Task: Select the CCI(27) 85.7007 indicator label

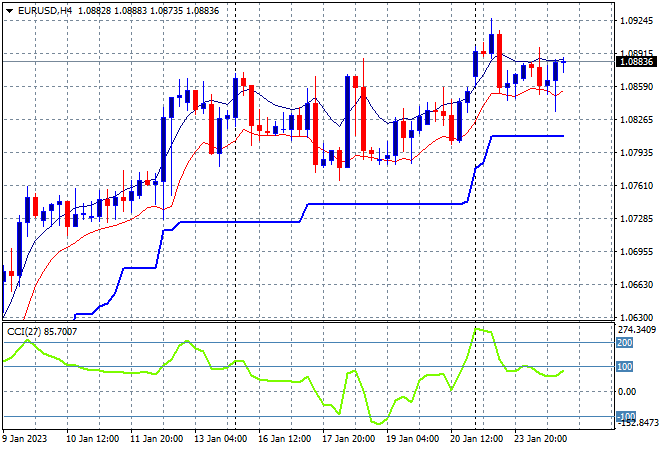Action: 42,332
